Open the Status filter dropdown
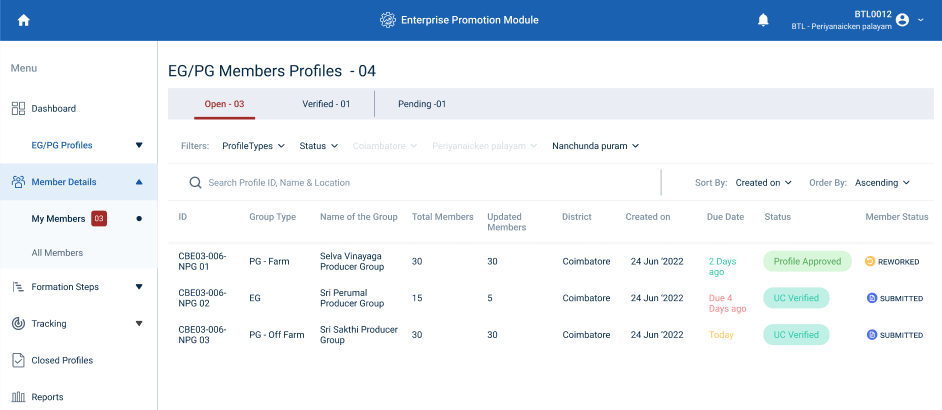 [x=318, y=146]
